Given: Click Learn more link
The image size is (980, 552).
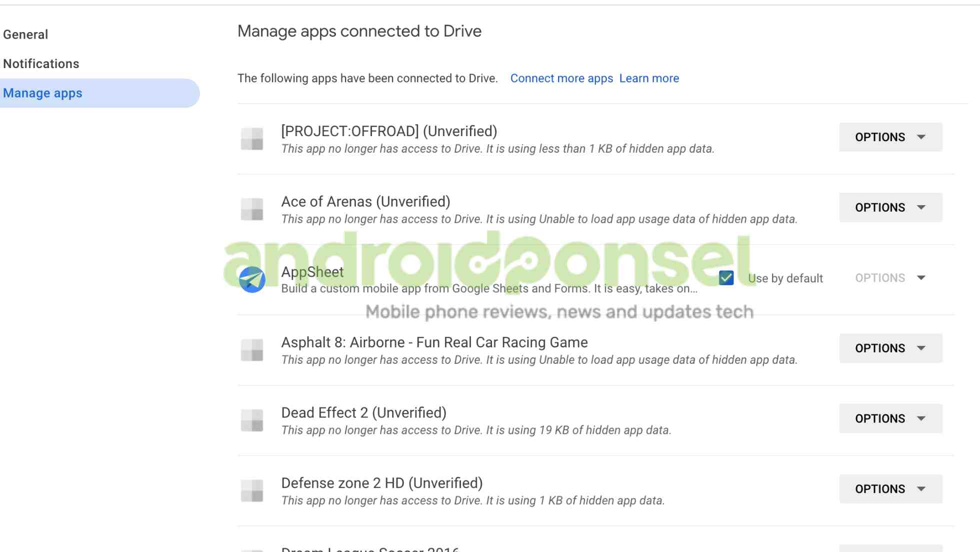Looking at the screenshot, I should point(649,78).
